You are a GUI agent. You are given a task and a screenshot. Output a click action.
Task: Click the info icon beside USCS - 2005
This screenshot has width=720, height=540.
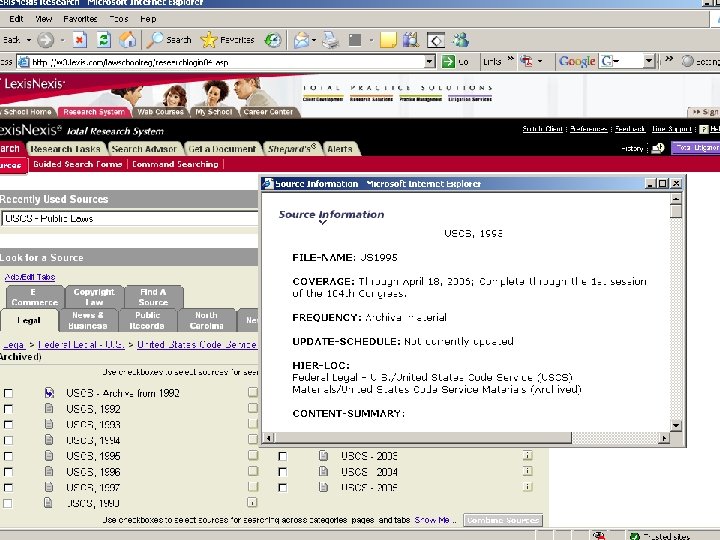pyautogui.click(x=527, y=486)
